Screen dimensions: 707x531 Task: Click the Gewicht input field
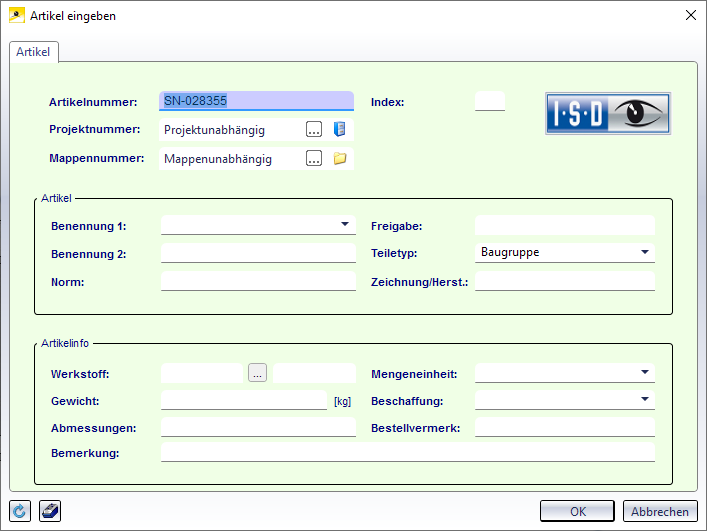pyautogui.click(x=244, y=400)
